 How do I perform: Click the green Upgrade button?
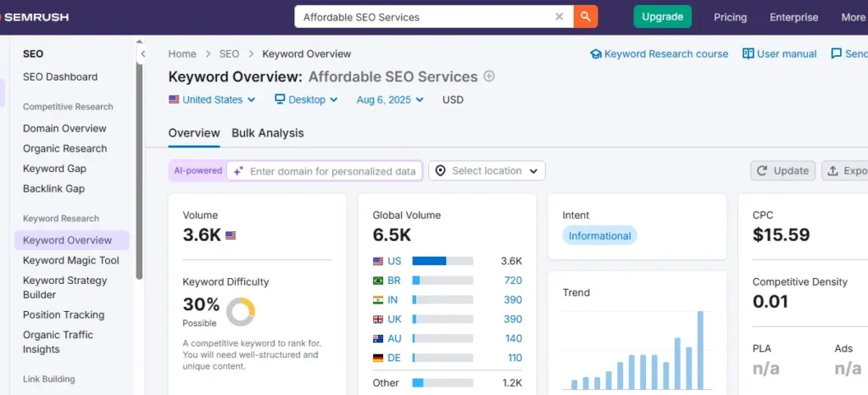tap(662, 17)
